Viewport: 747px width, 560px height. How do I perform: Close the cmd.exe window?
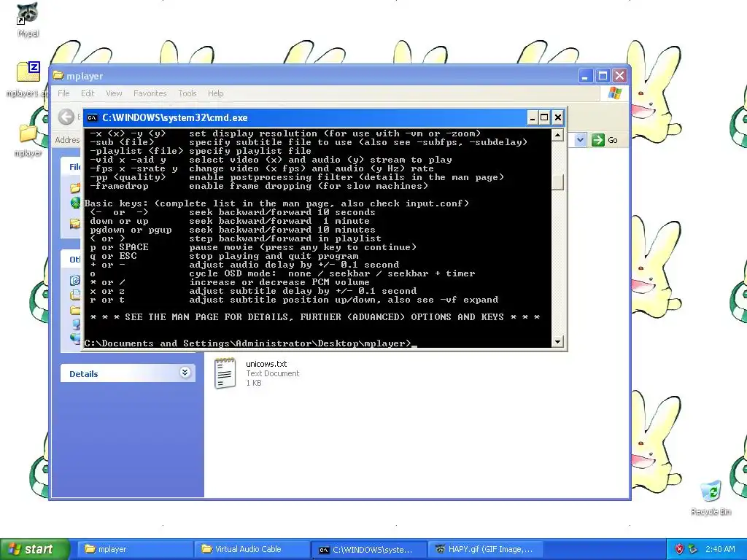coord(558,117)
